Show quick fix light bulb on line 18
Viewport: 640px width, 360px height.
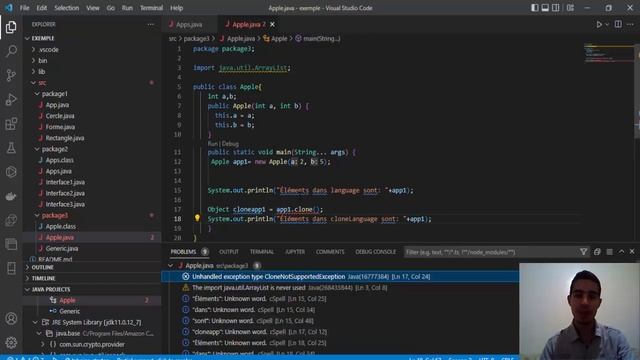[197, 218]
